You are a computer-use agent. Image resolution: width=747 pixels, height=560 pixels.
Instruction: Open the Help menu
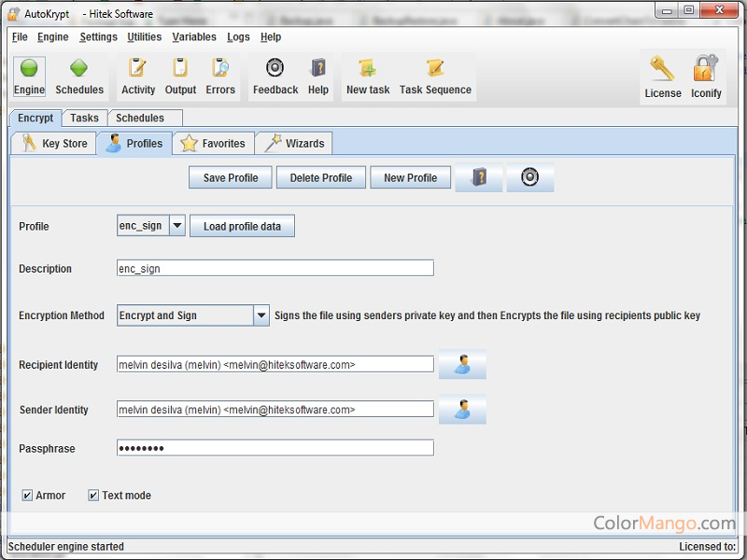pyautogui.click(x=271, y=36)
